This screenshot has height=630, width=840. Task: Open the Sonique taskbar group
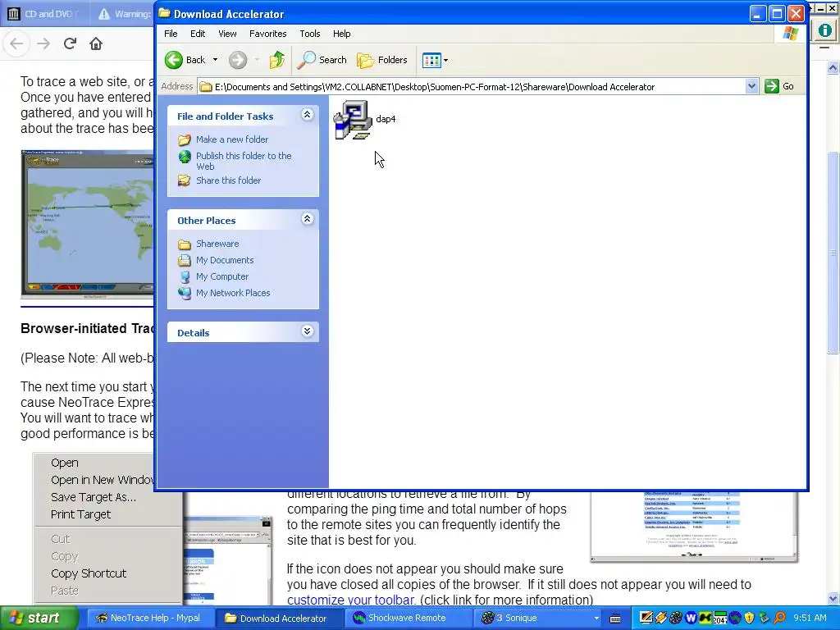click(x=538, y=619)
